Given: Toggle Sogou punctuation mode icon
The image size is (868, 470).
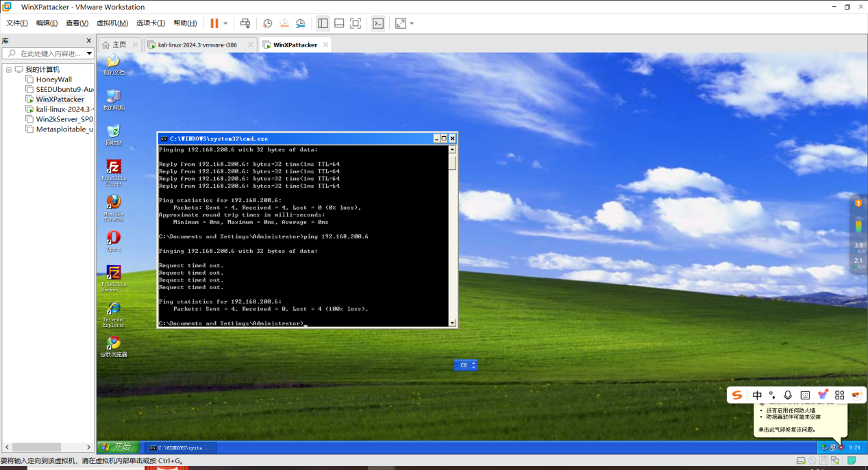Looking at the screenshot, I should point(772,395).
